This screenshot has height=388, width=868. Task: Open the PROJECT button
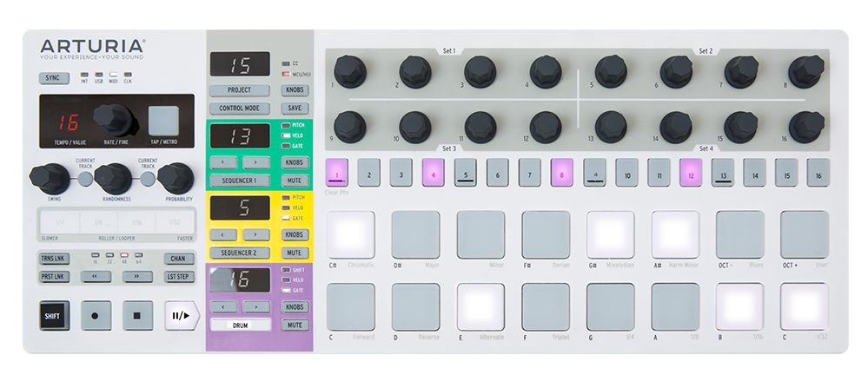[240, 90]
